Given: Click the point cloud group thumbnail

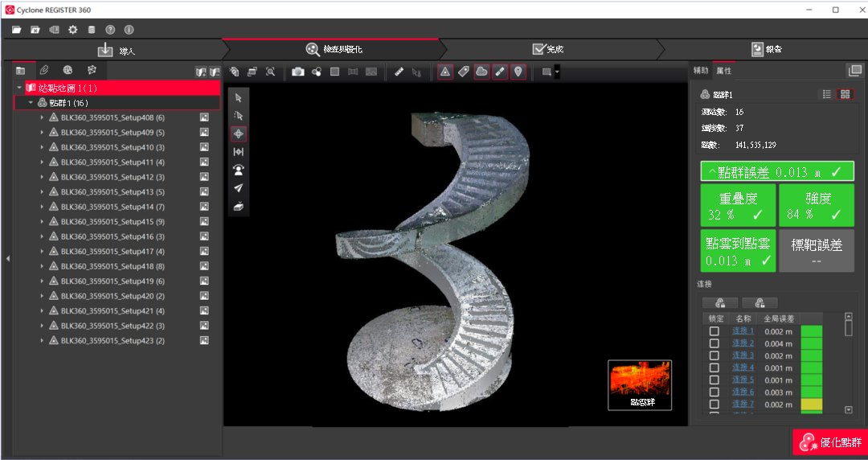Looking at the screenshot, I should (640, 385).
